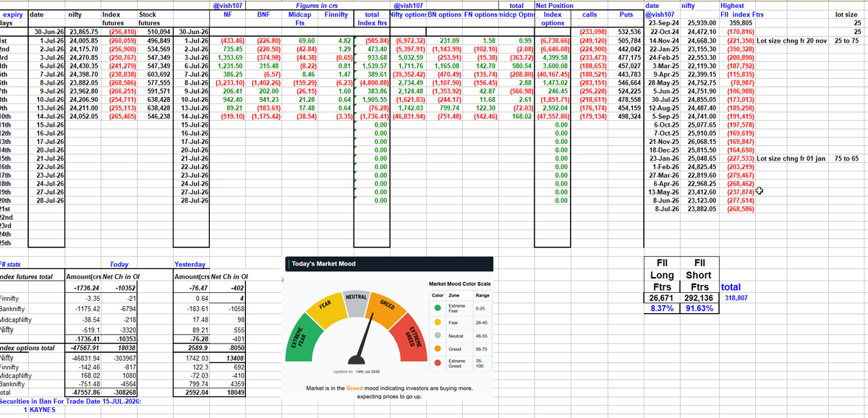This screenshot has width=868, height=418.
Task: Select highest FII value 359,805
Action: [741, 23]
